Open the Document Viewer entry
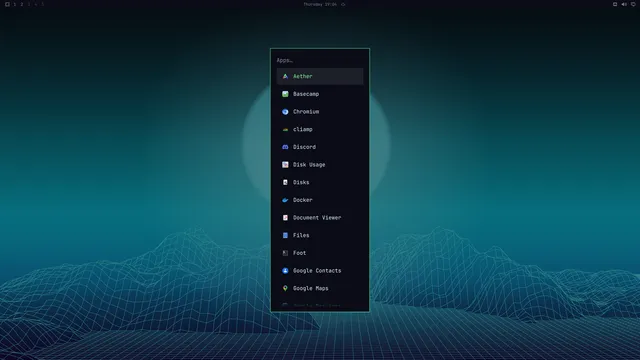 [x=320, y=218]
